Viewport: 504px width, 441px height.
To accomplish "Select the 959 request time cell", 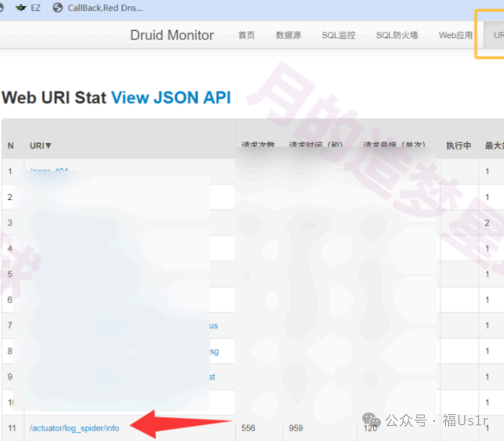I will click(x=296, y=428).
